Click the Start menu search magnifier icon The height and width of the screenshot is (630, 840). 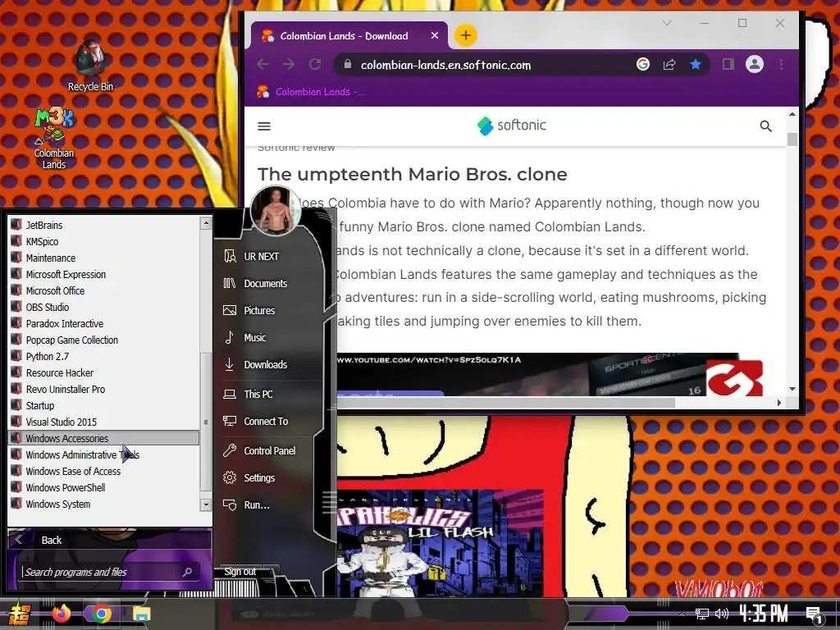188,572
